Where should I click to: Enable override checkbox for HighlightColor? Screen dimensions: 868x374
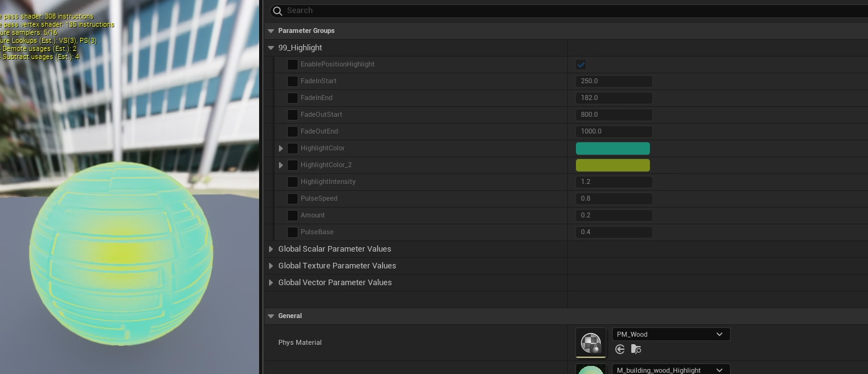(x=292, y=148)
